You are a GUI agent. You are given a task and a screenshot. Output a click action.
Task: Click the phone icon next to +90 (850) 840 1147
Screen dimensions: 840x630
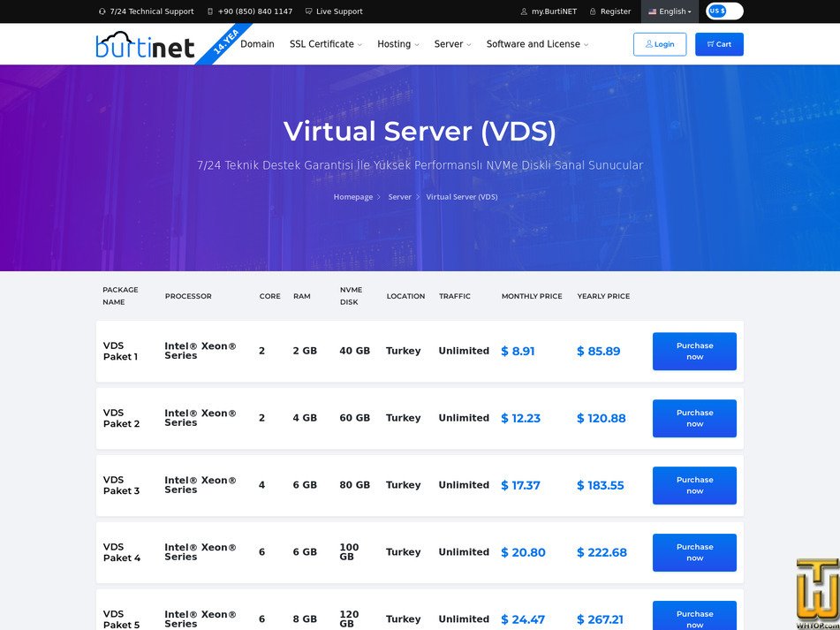[211, 11]
